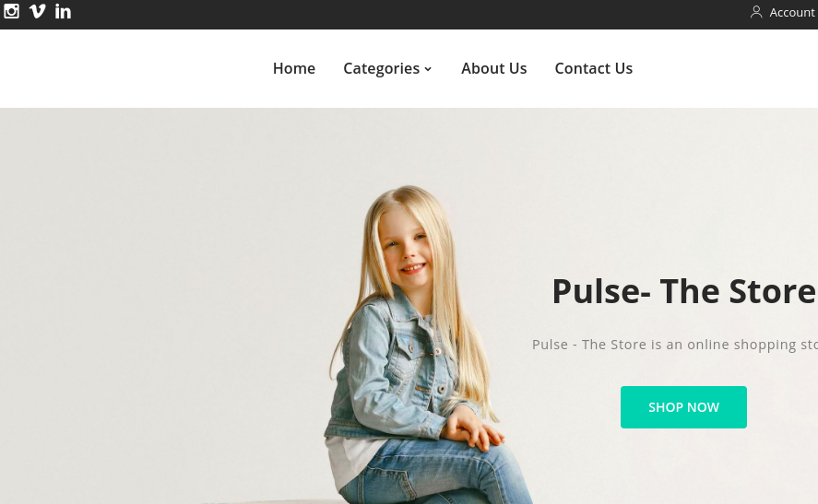Click the girl's denim jacket in the photo
818x504 pixels.
(x=391, y=365)
